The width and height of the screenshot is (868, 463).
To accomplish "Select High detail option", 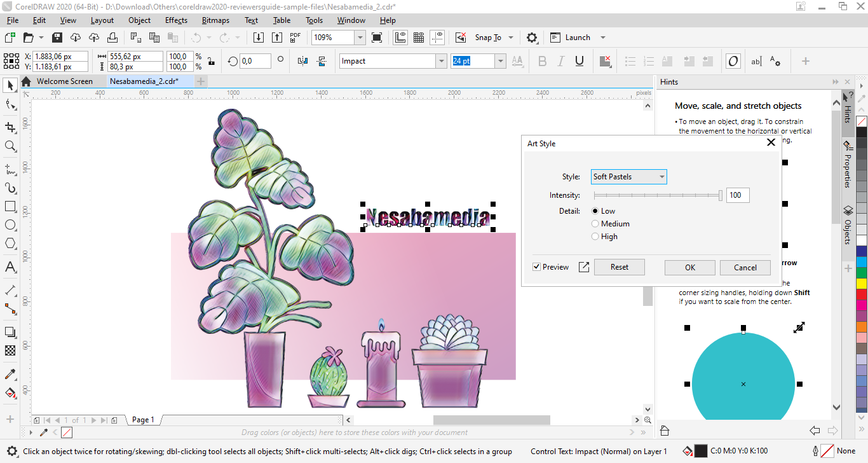I will [595, 237].
